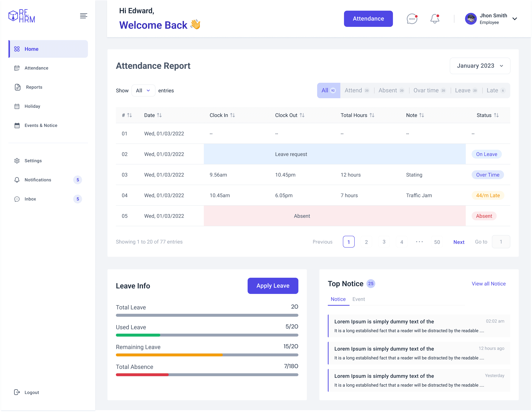The image size is (532, 412).
Task: Click the Inbox chat bubble icon
Action: tap(17, 199)
